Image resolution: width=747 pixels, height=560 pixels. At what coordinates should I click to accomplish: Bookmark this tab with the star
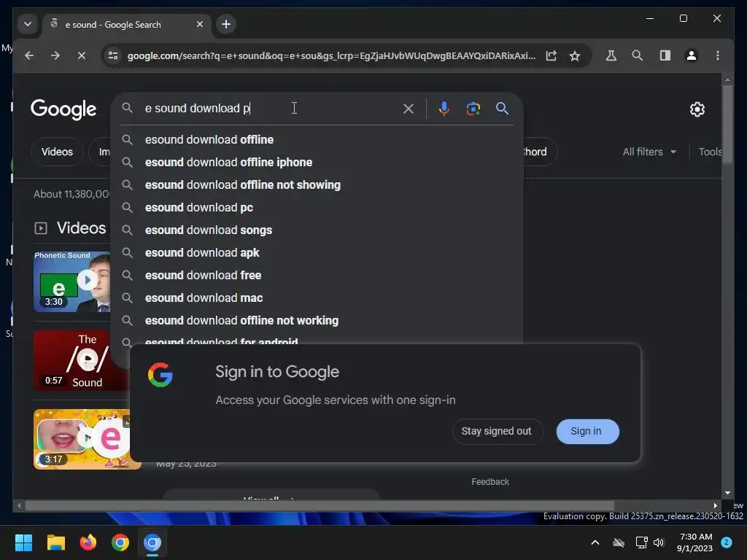point(575,55)
